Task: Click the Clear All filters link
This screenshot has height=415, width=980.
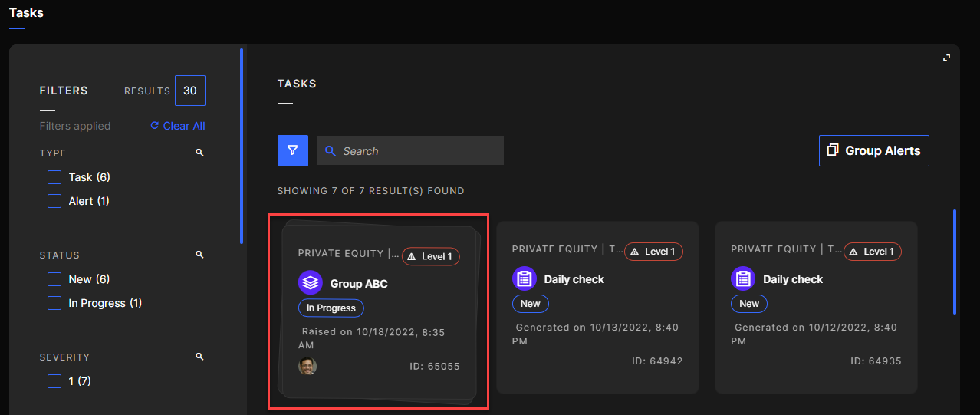Action: [178, 126]
